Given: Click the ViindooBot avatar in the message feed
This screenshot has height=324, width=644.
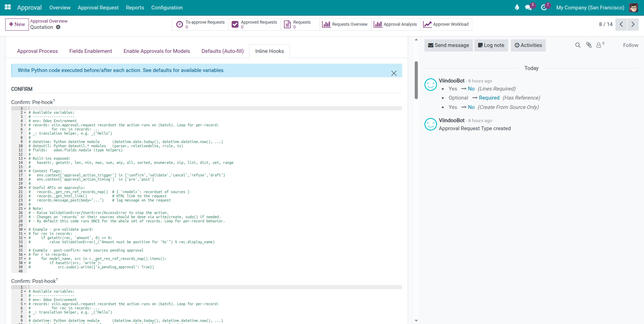Looking at the screenshot, I should (x=431, y=85).
